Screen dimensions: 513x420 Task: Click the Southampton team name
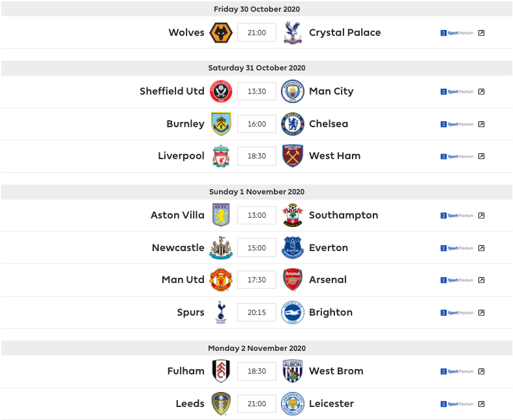coord(344,215)
